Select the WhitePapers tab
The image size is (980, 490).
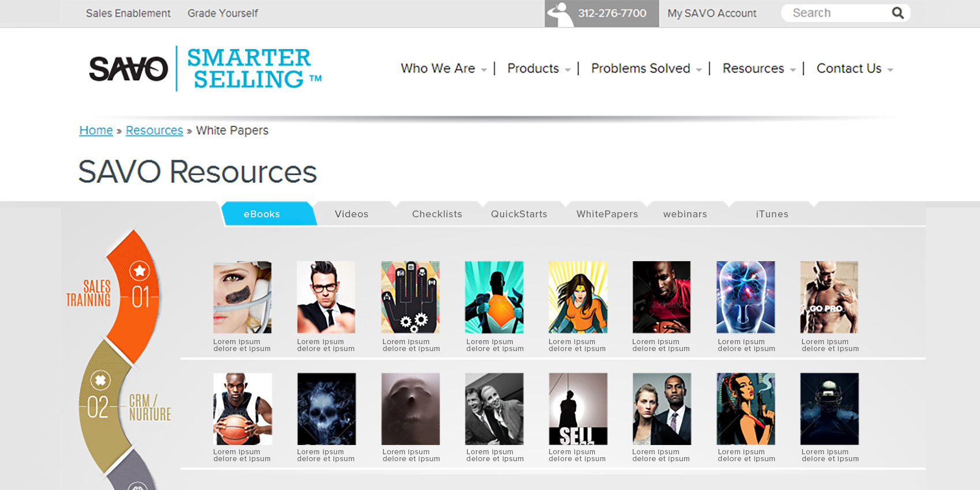(x=607, y=214)
